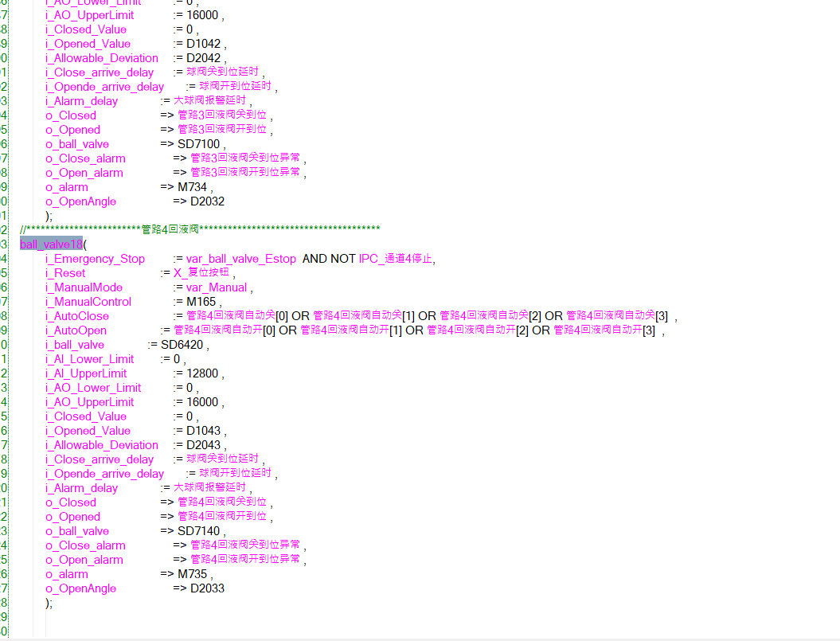The height and width of the screenshot is (641, 840).
Task: Click the D2043 allowable deviation register
Action: (203, 445)
